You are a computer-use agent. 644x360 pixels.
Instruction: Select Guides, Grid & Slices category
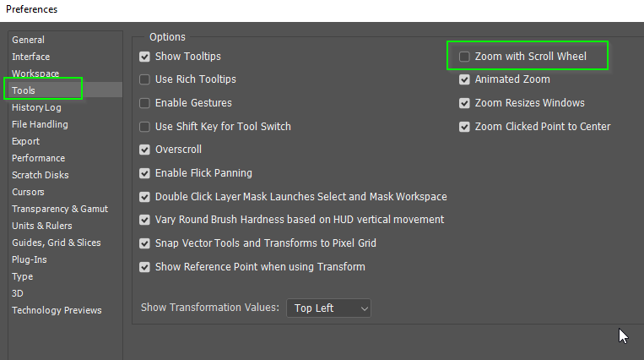tap(57, 243)
